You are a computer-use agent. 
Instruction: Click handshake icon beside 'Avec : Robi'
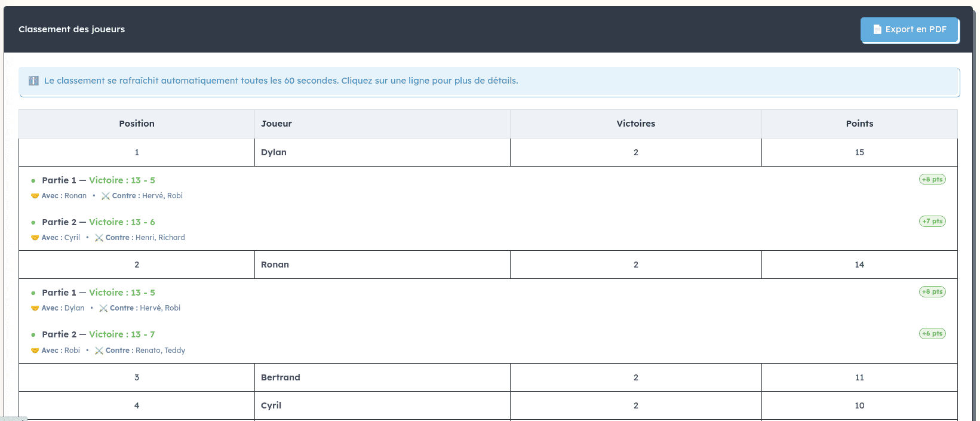coord(35,351)
